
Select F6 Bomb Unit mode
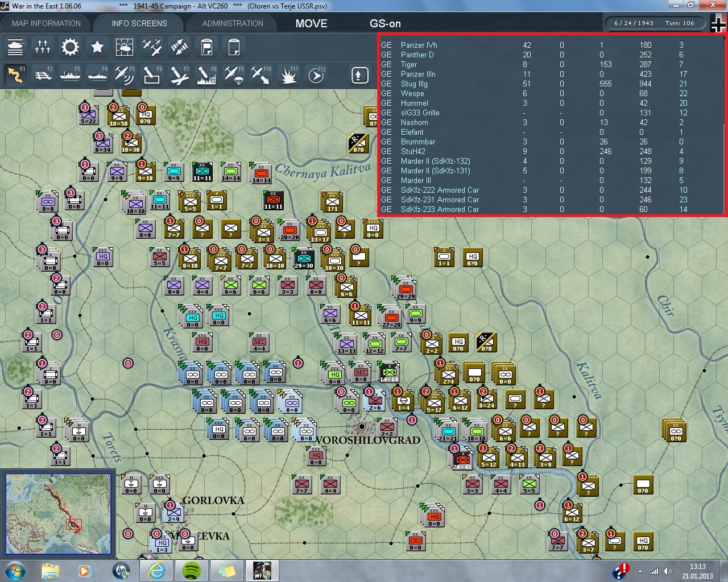(152, 75)
